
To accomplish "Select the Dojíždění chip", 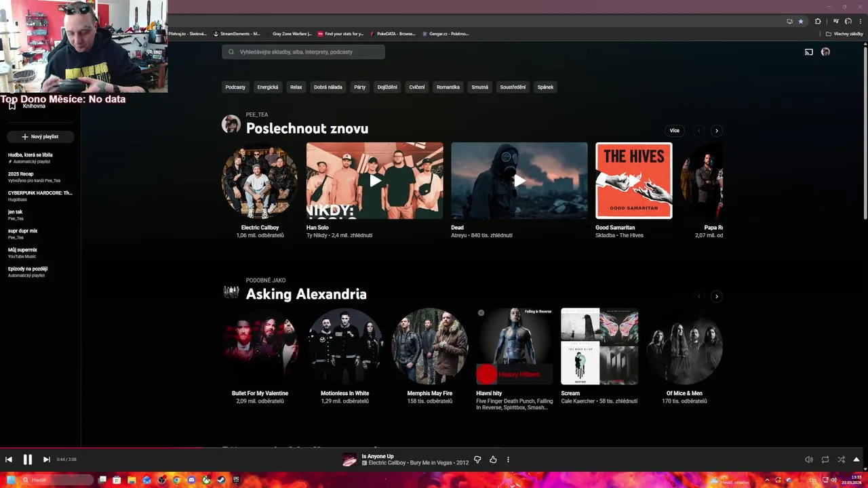I will [387, 87].
